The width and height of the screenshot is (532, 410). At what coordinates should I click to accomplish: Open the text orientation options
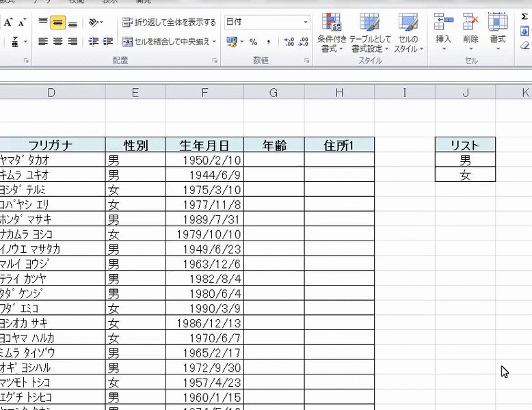(x=96, y=23)
